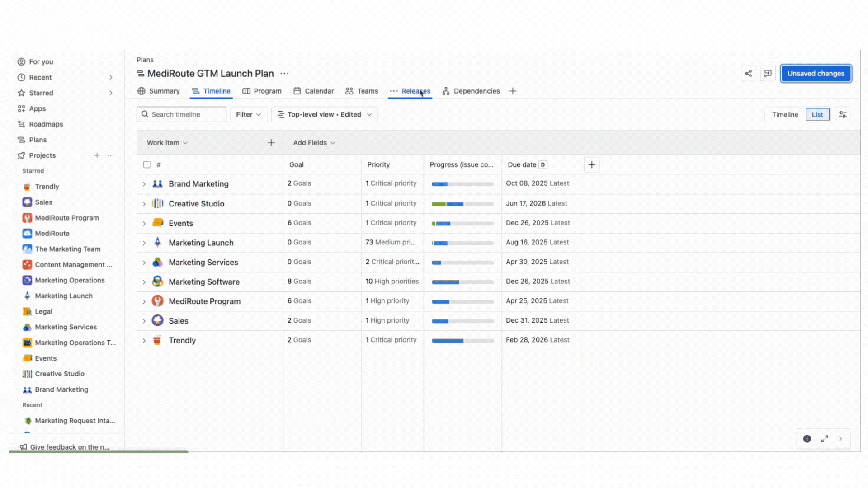
Task: Click the info icon in bottom right corner
Action: tap(807, 439)
